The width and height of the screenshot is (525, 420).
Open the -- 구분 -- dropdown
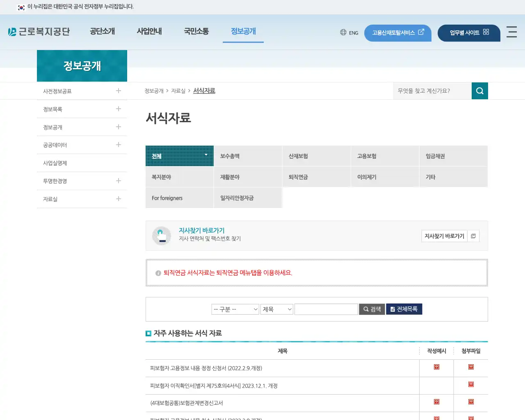pos(235,309)
